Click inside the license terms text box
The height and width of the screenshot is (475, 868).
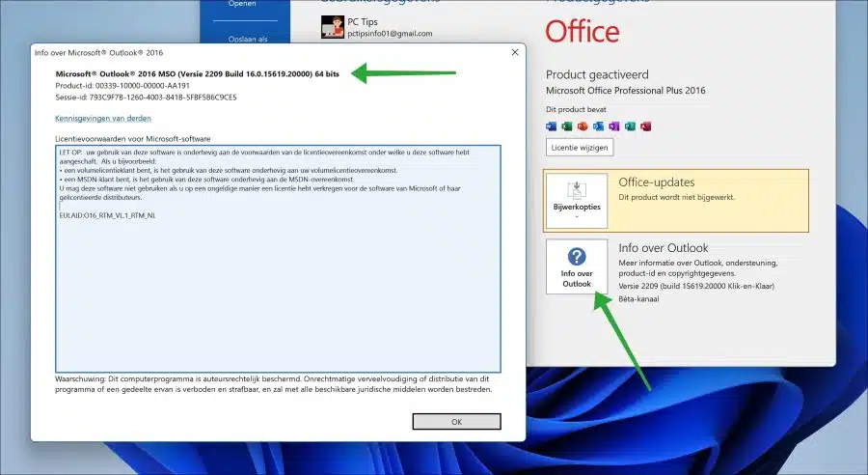pos(278,259)
